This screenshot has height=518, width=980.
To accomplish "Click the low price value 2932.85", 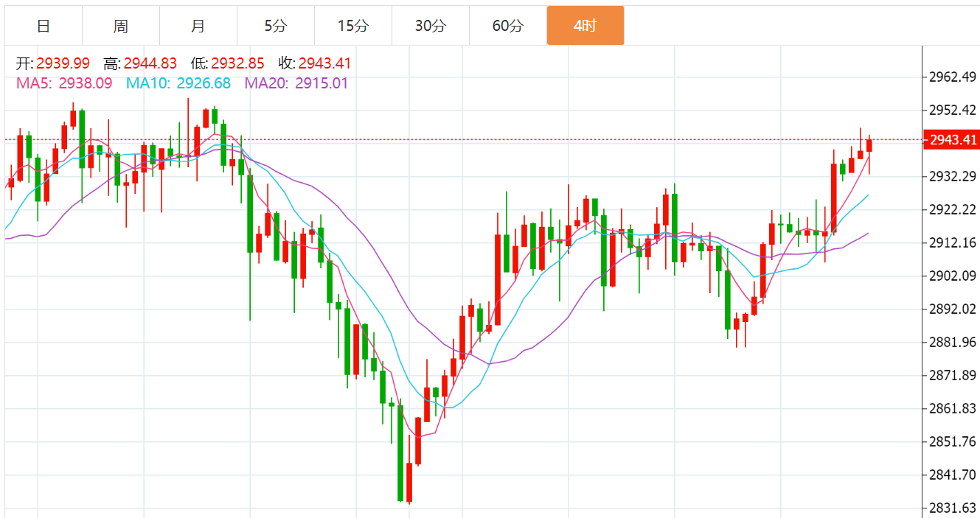I will 237,64.
